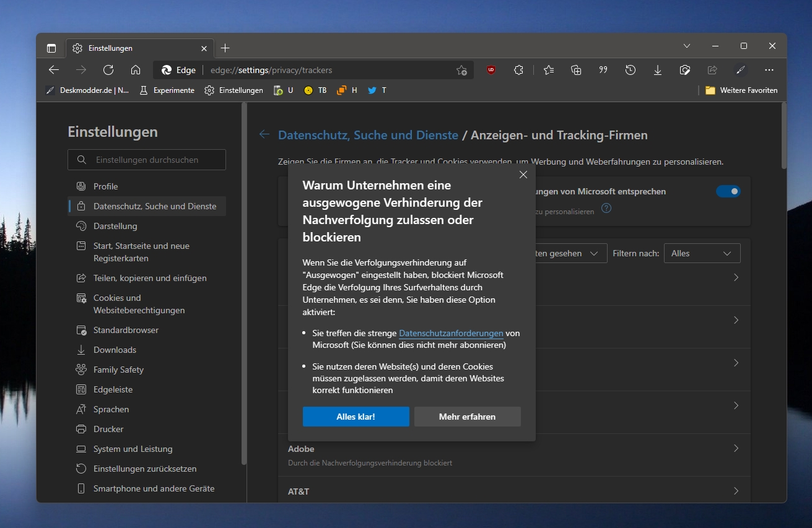Expand the AT&T tracker entry chevron
This screenshot has height=528, width=812.
pyautogui.click(x=736, y=491)
